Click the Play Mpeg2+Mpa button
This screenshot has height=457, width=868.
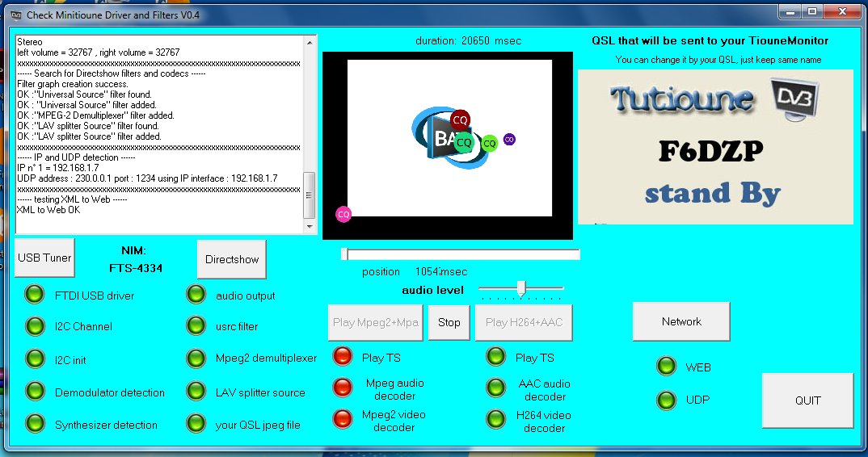(375, 322)
